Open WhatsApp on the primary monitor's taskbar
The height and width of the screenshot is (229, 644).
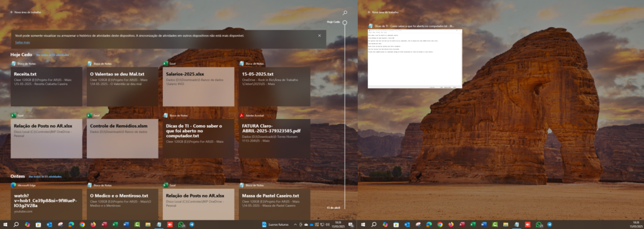click(181, 225)
